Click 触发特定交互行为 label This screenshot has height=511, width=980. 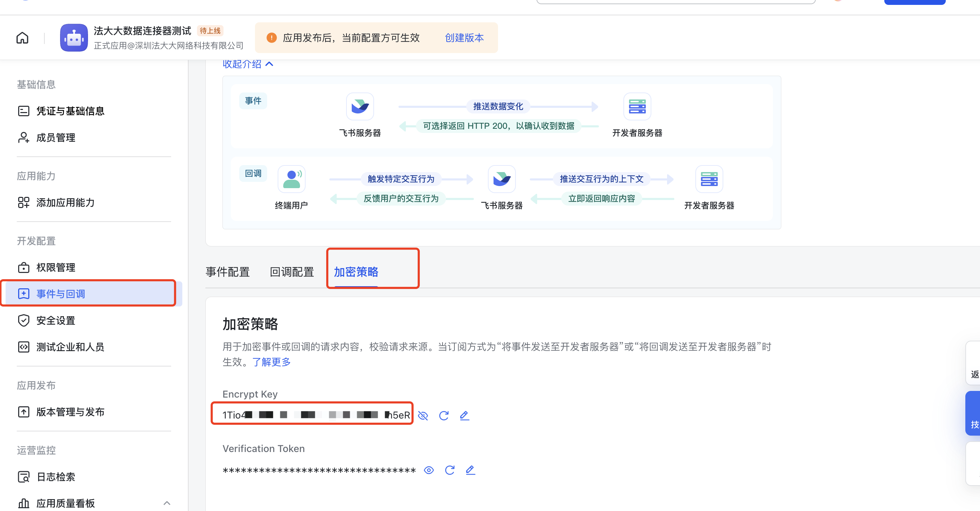click(401, 179)
